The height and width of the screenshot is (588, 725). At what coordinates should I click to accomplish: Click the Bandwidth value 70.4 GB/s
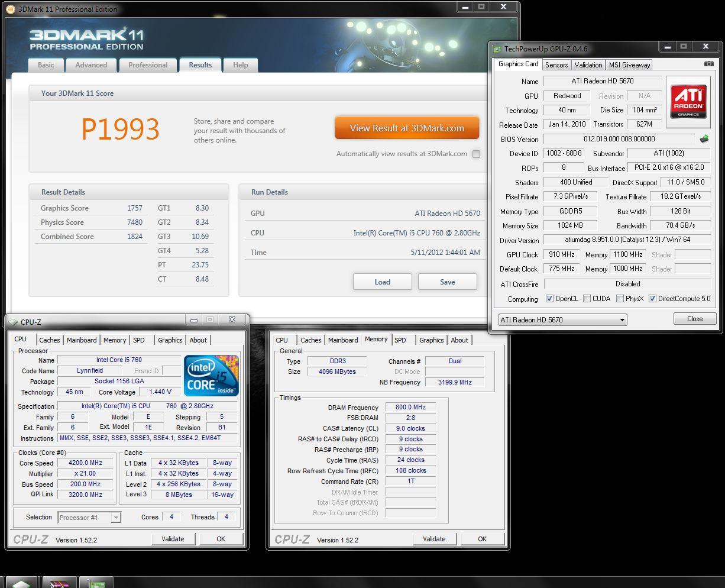point(680,225)
